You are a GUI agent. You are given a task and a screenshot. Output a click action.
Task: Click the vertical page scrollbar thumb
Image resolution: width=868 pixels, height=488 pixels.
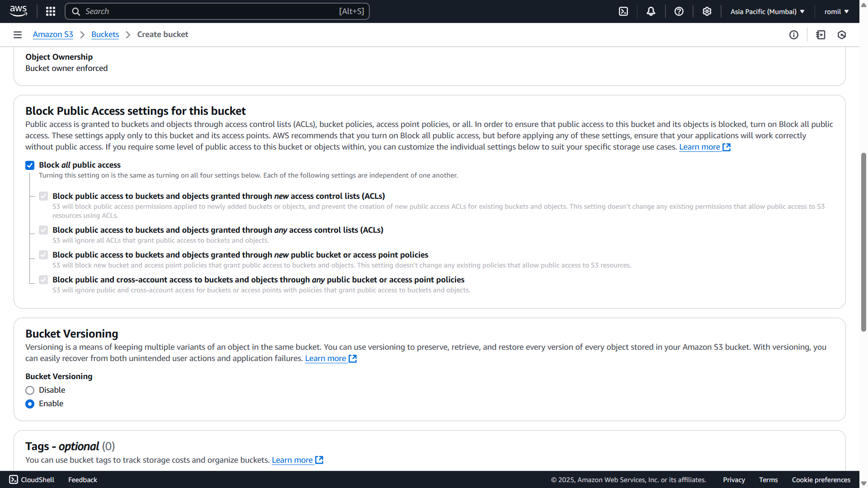(x=863, y=242)
